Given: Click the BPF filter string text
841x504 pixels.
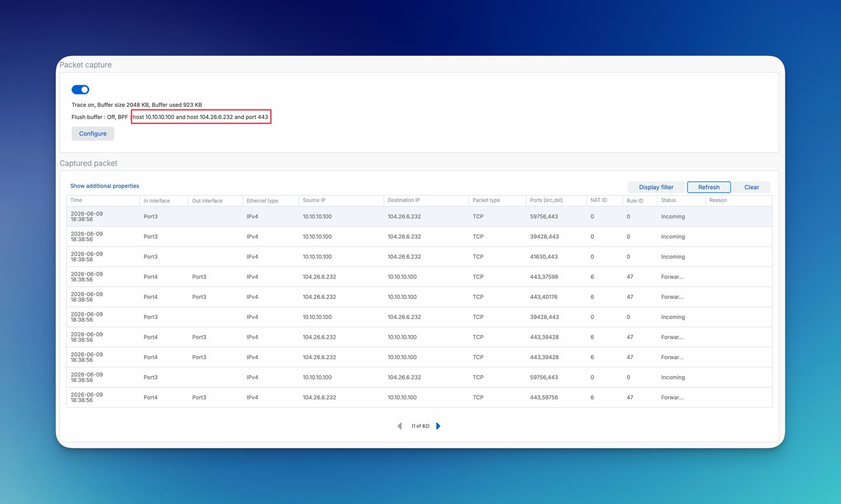Looking at the screenshot, I should pyautogui.click(x=200, y=117).
